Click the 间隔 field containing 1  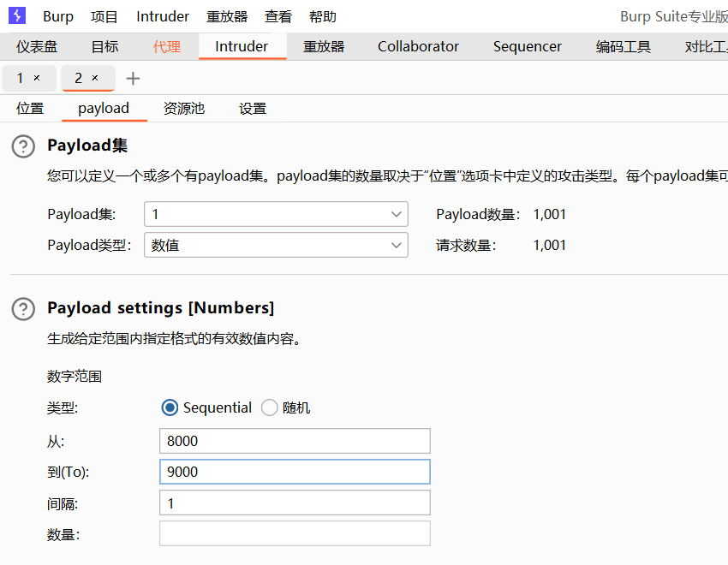(x=295, y=503)
